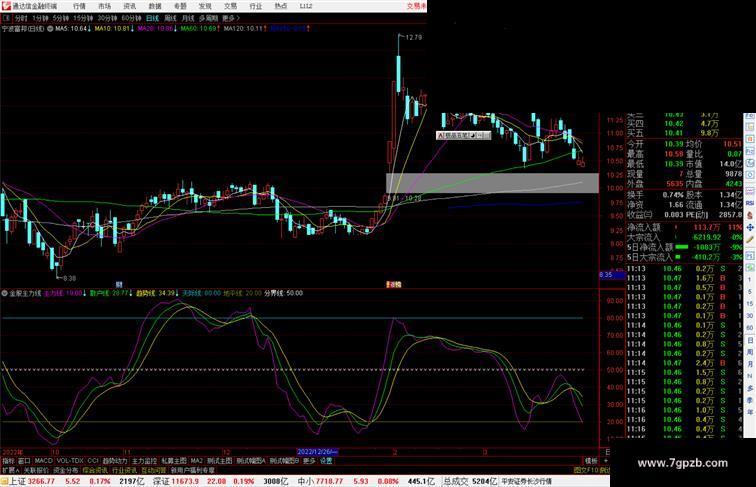Open the 交易 menu

[x=230, y=6]
